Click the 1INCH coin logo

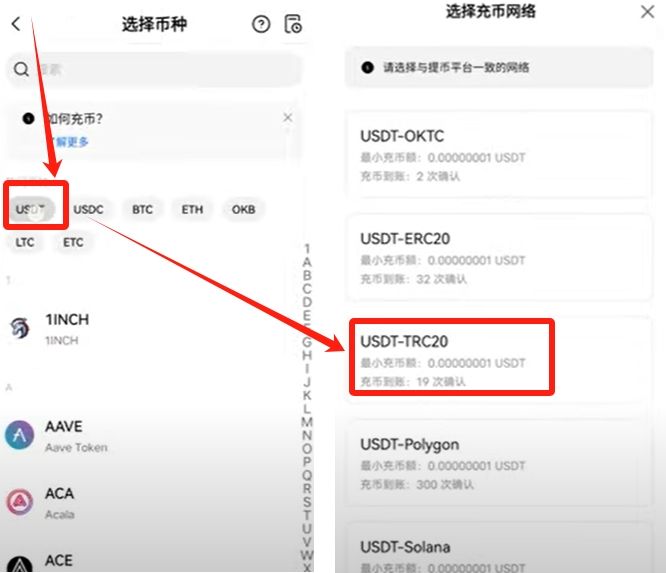19,328
